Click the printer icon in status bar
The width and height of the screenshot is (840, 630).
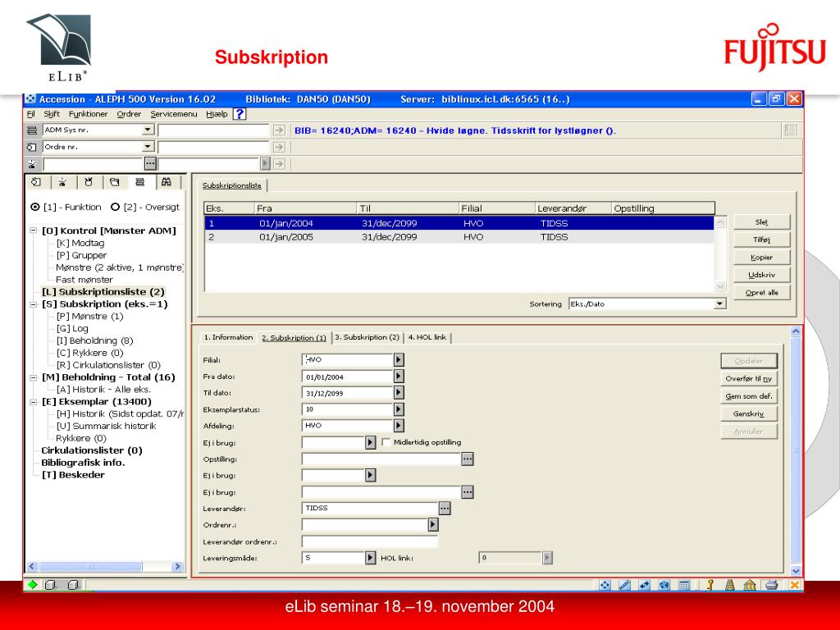(x=771, y=585)
